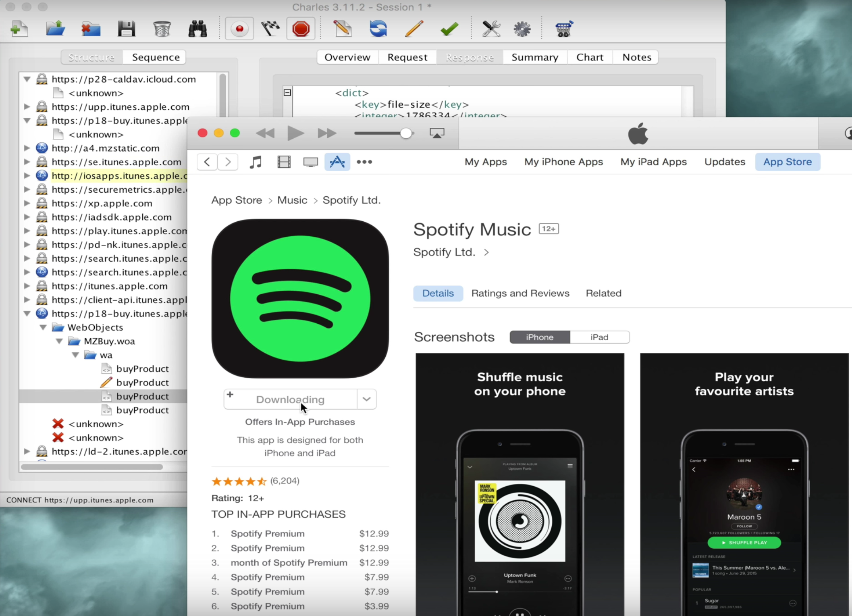Click the App Store breadcrumb link

(x=237, y=200)
